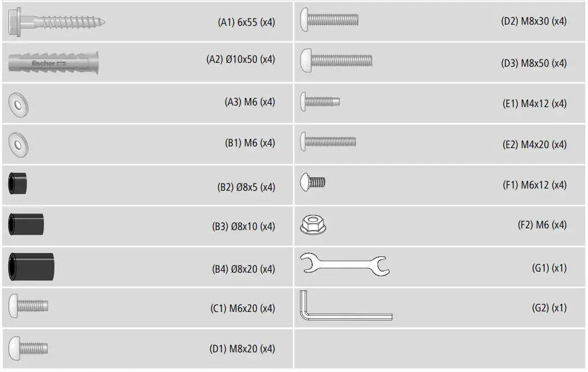This screenshot has height=372, width=588.
Task: Click the B1 washer picture
Action: [x=19, y=145]
